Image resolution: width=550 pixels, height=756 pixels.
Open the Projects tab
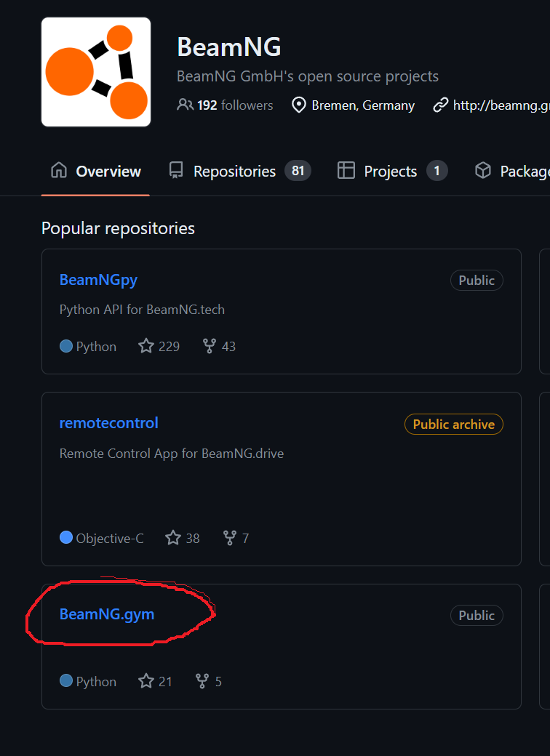391,172
